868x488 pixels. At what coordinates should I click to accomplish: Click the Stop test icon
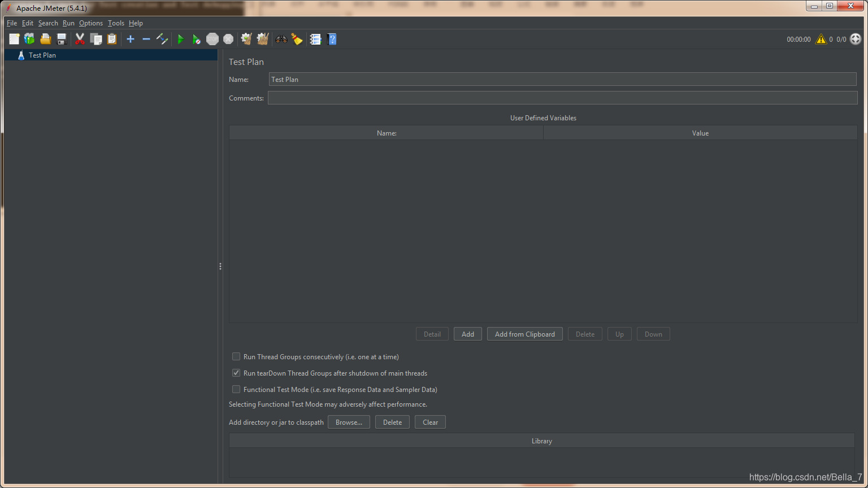pos(212,39)
